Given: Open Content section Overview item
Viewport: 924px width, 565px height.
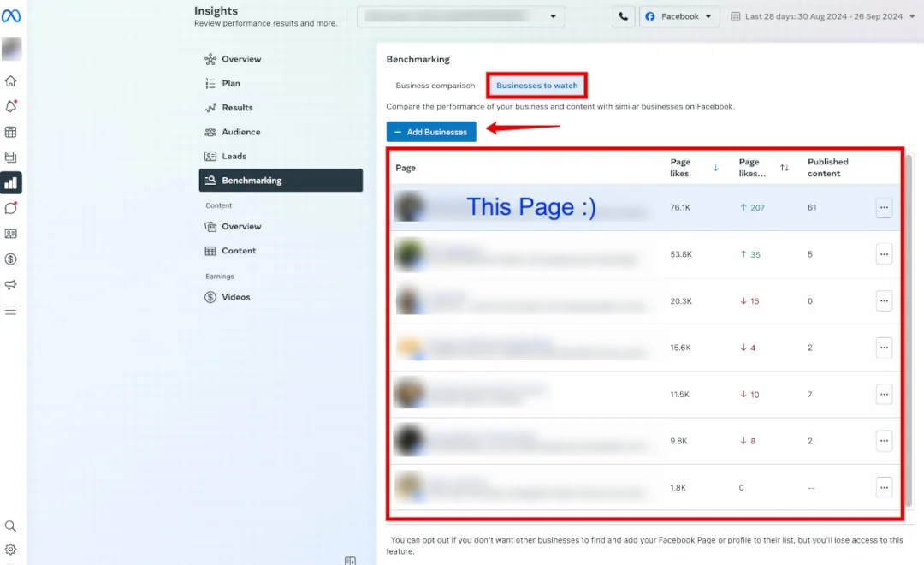Looking at the screenshot, I should tap(281, 227).
